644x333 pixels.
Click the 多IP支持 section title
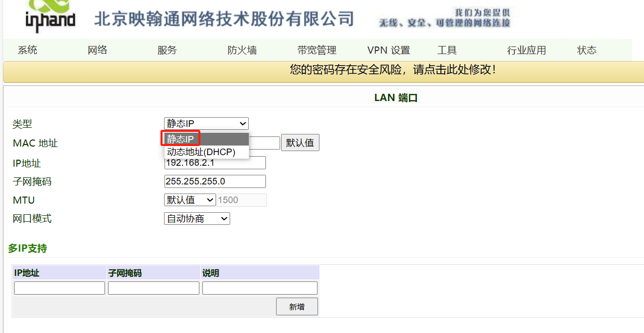[28, 249]
